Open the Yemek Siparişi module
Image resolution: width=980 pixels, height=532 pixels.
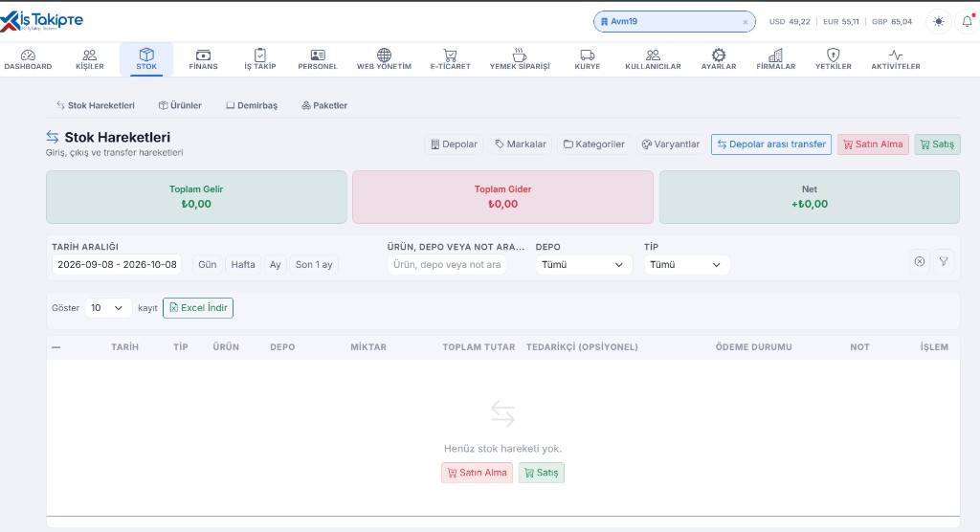coord(520,59)
